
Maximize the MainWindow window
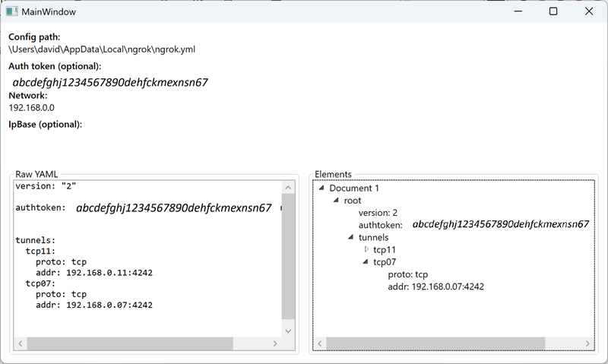pos(553,11)
